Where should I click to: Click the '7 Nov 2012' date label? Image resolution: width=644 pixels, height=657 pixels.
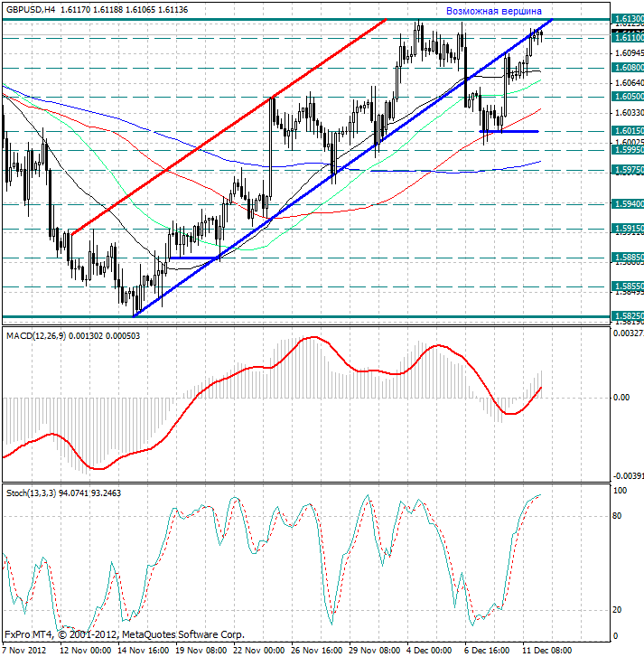(x=24, y=650)
